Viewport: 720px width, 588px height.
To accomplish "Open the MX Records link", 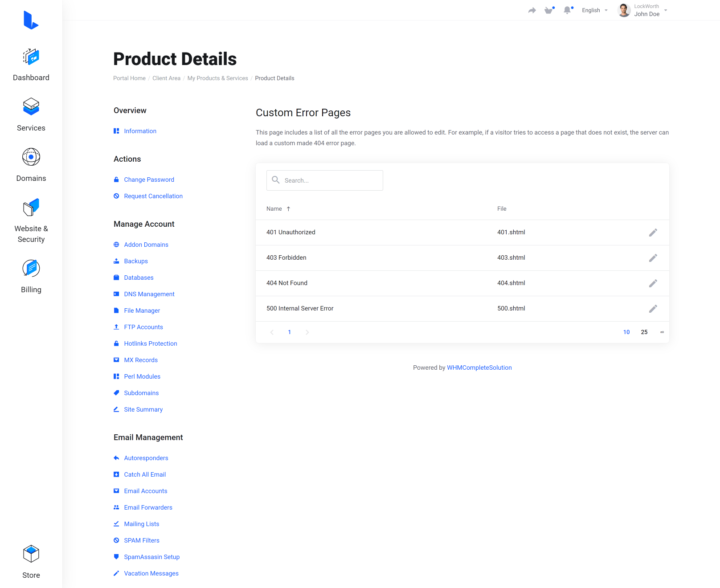I will pyautogui.click(x=141, y=360).
